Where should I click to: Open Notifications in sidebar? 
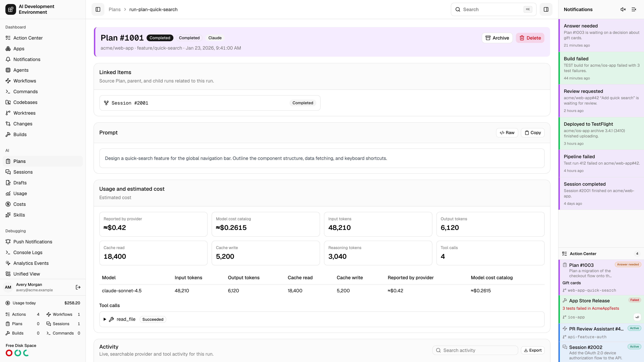(x=43, y=59)
